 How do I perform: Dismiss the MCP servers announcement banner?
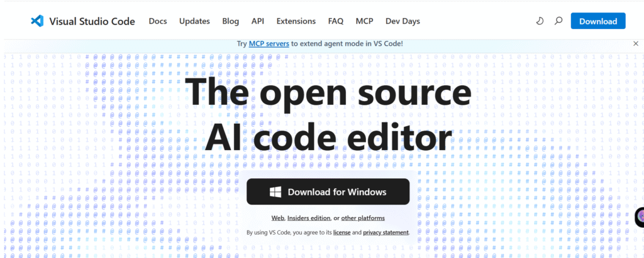click(x=635, y=43)
